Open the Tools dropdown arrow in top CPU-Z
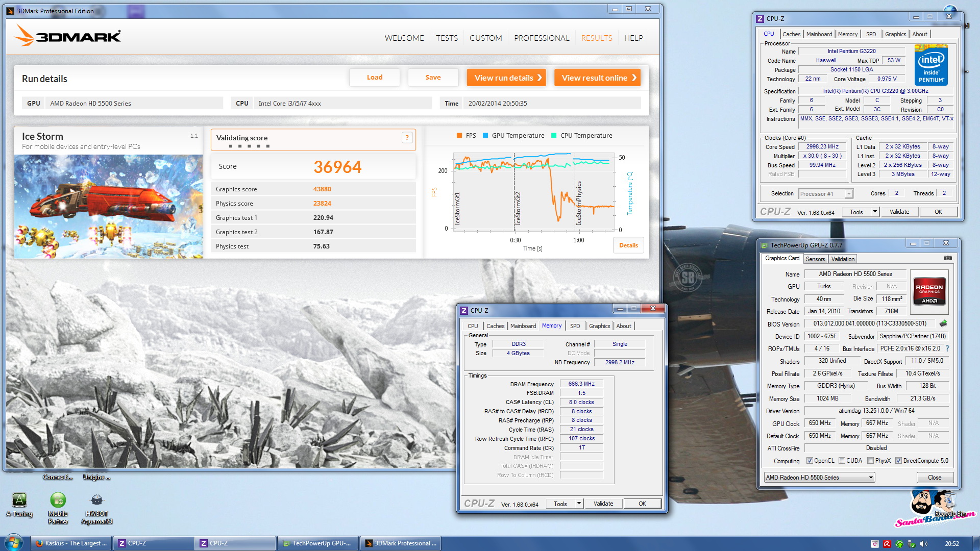Viewport: 980px width, 551px height. coord(875,212)
